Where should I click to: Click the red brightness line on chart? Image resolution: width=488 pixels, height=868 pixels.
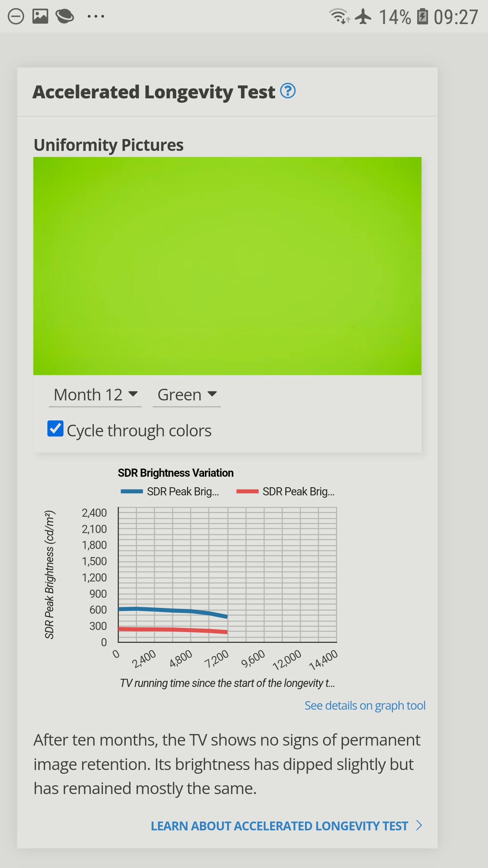point(173,630)
